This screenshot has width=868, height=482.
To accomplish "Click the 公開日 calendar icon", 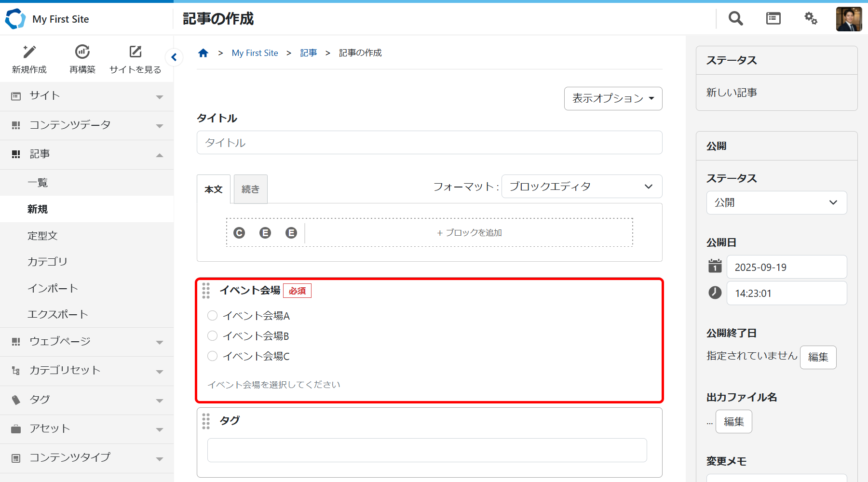I will click(x=715, y=266).
